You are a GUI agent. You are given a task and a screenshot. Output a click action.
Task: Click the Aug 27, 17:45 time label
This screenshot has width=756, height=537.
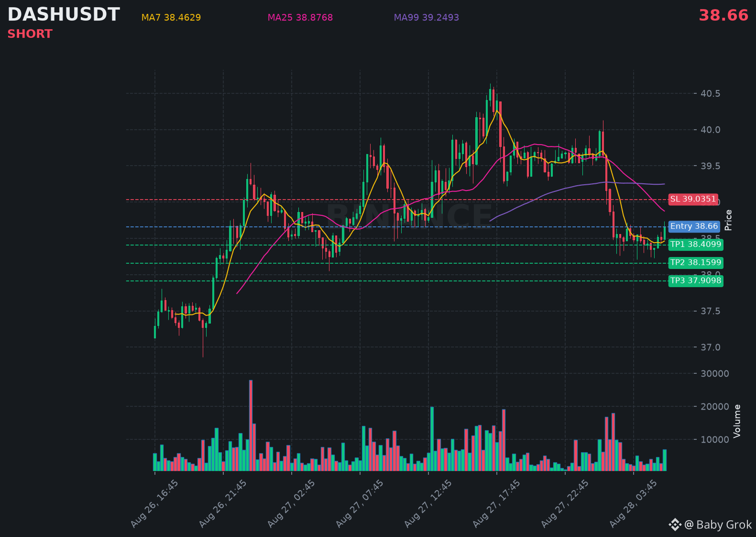pos(496,504)
